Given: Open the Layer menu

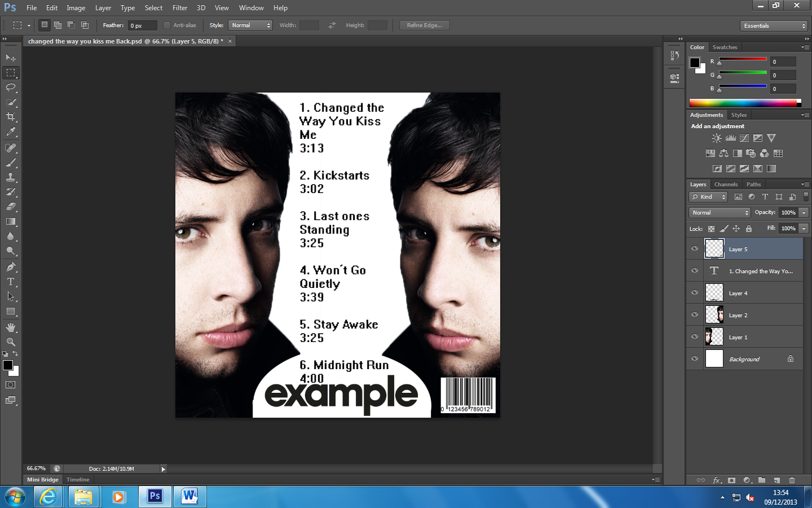Looking at the screenshot, I should coord(103,8).
